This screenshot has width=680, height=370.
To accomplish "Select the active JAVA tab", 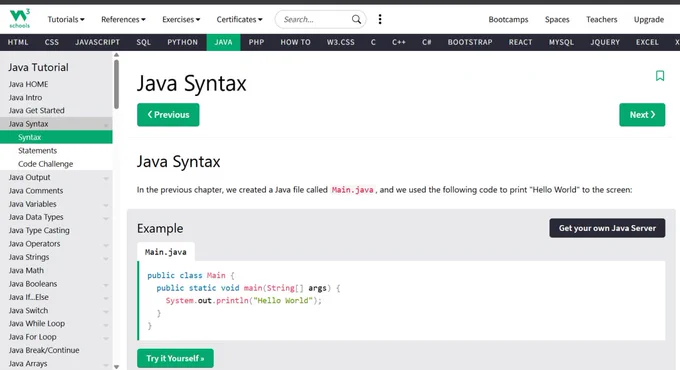I will point(223,42).
